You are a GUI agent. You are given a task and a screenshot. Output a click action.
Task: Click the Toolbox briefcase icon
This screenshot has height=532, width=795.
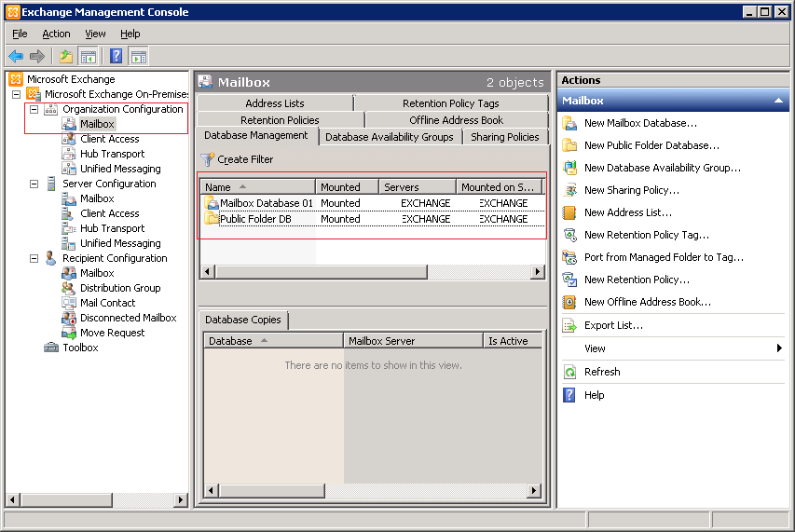click(51, 348)
